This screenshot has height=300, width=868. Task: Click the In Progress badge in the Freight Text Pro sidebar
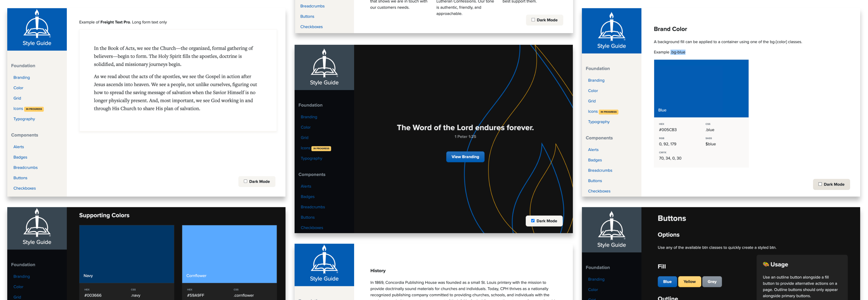(x=34, y=109)
